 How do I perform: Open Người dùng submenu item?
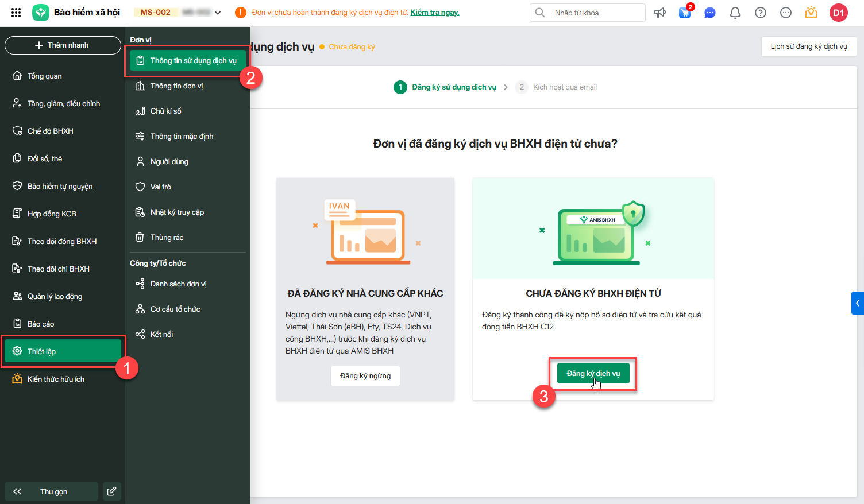[188, 161]
